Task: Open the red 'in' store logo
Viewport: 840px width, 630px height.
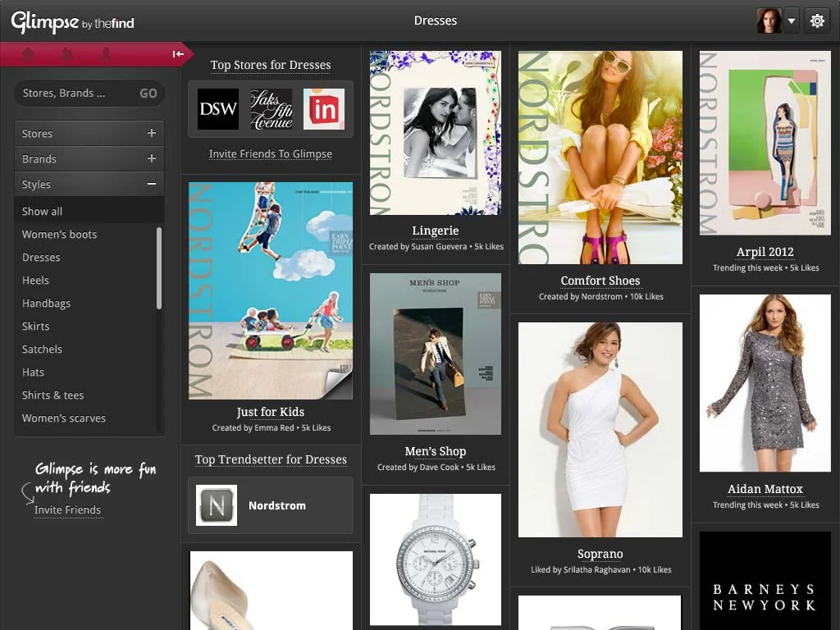Action: click(324, 109)
